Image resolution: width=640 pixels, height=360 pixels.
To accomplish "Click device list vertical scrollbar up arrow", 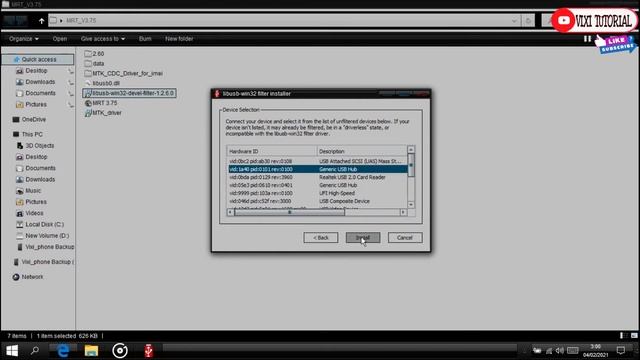I will (411, 150).
